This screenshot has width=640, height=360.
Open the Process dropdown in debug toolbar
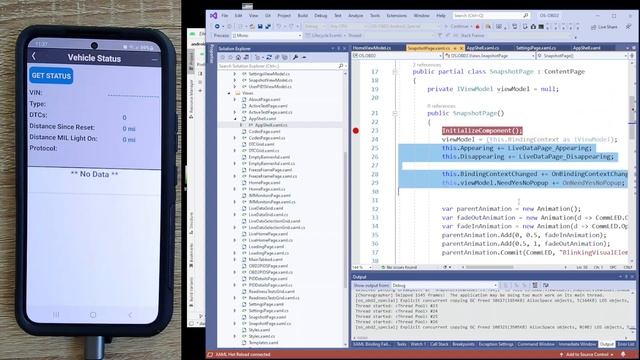pyautogui.click(x=266, y=36)
